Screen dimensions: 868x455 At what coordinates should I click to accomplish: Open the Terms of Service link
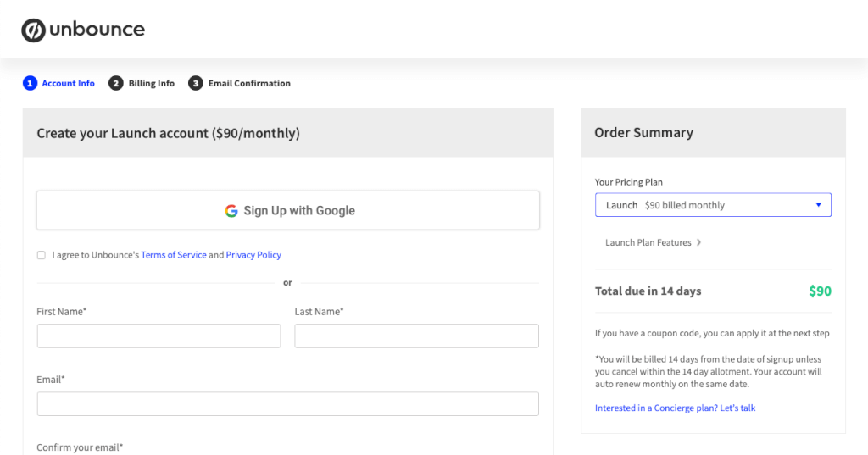173,255
